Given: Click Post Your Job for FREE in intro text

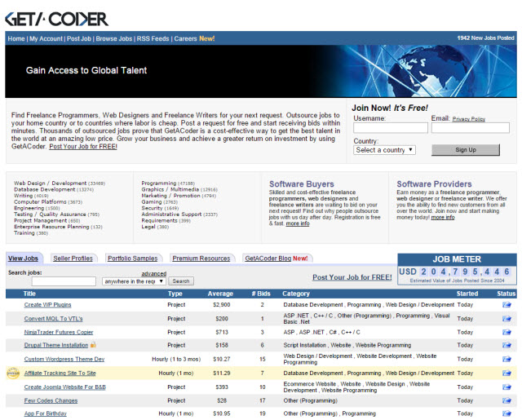Looking at the screenshot, I should pos(83,147).
